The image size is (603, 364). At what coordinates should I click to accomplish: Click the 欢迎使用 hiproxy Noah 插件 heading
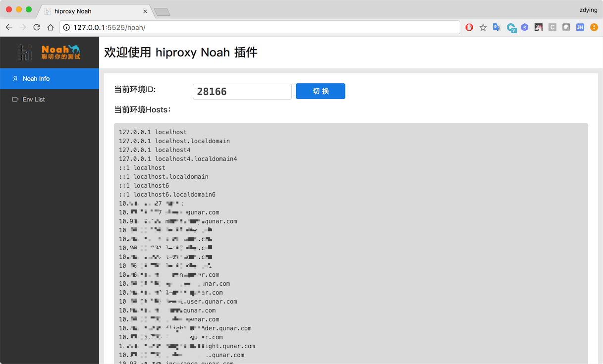[181, 52]
